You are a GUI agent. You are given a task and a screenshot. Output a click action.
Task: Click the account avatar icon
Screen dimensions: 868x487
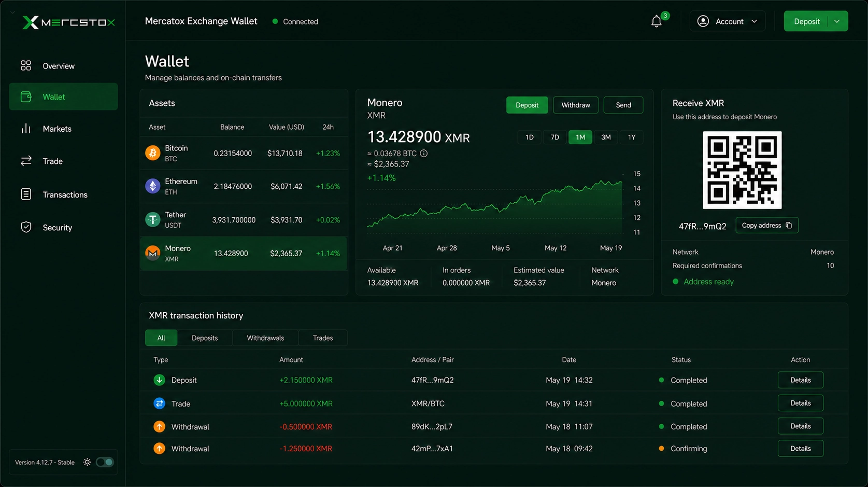[x=703, y=21]
